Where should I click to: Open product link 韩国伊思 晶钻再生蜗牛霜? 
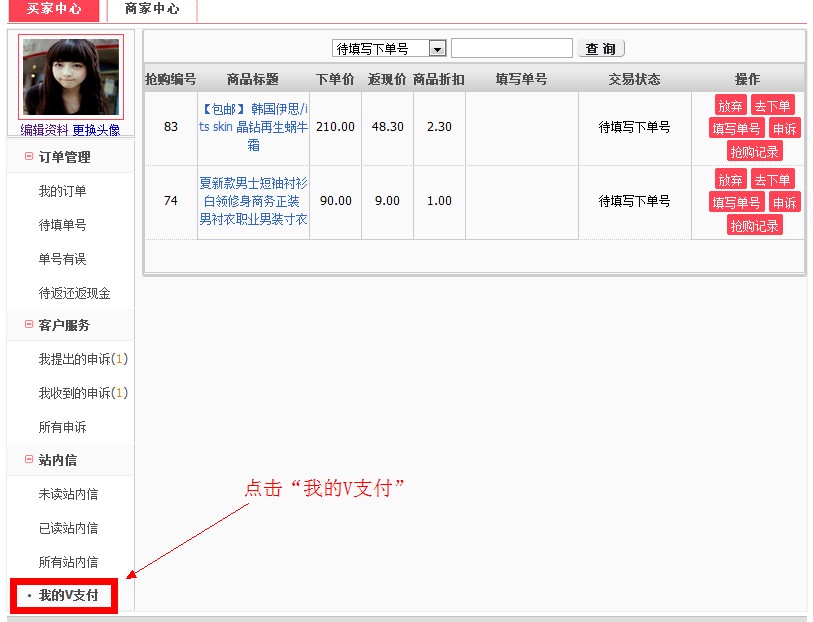point(254,127)
